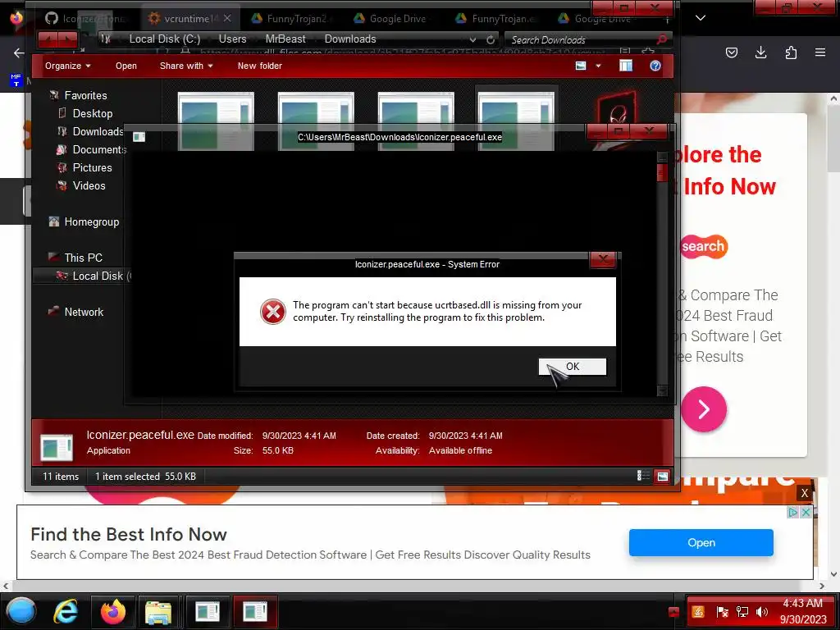Click the console window scrollbar thumb
The width and height of the screenshot is (840, 630).
tap(662, 172)
